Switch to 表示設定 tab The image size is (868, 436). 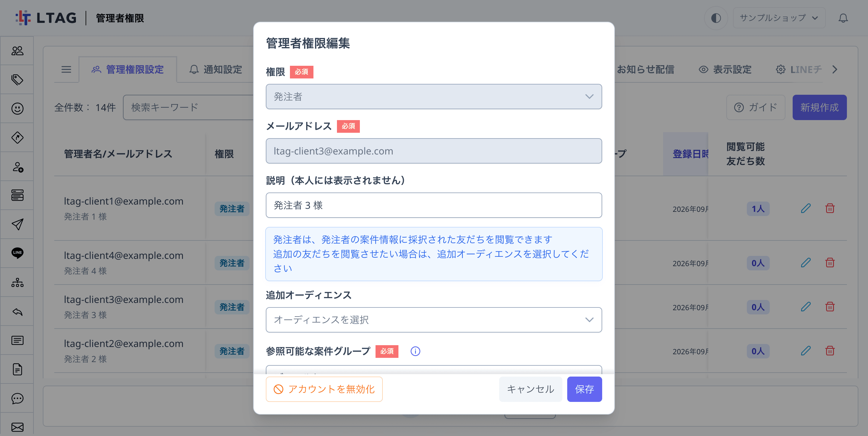tap(725, 69)
